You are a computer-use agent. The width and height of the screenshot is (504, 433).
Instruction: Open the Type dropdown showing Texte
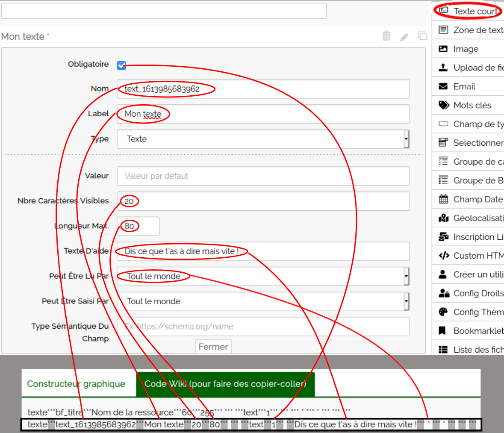[x=263, y=139]
